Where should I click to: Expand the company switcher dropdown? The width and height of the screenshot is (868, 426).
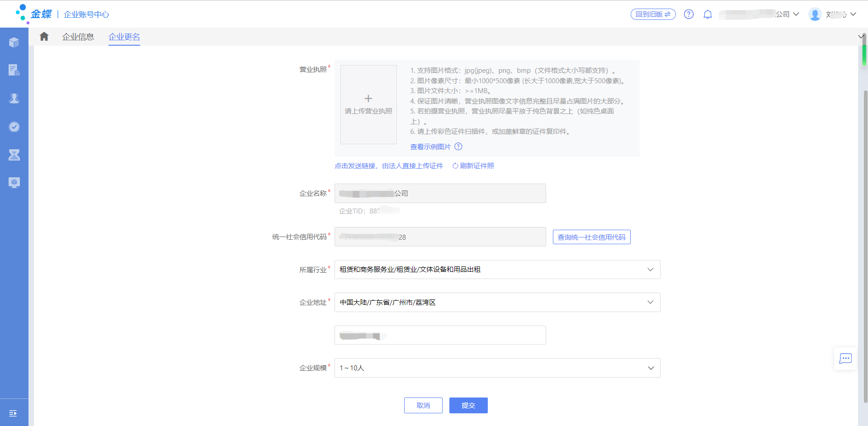(x=796, y=14)
